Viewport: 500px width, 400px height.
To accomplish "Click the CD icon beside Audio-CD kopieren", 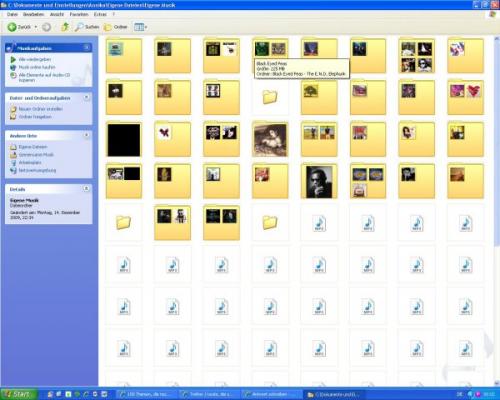I will click(x=13, y=75).
